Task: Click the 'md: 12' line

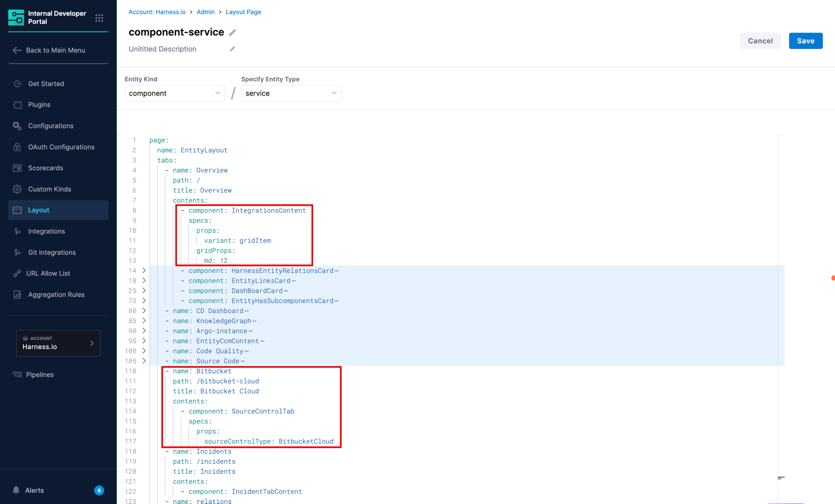Action: tap(216, 261)
